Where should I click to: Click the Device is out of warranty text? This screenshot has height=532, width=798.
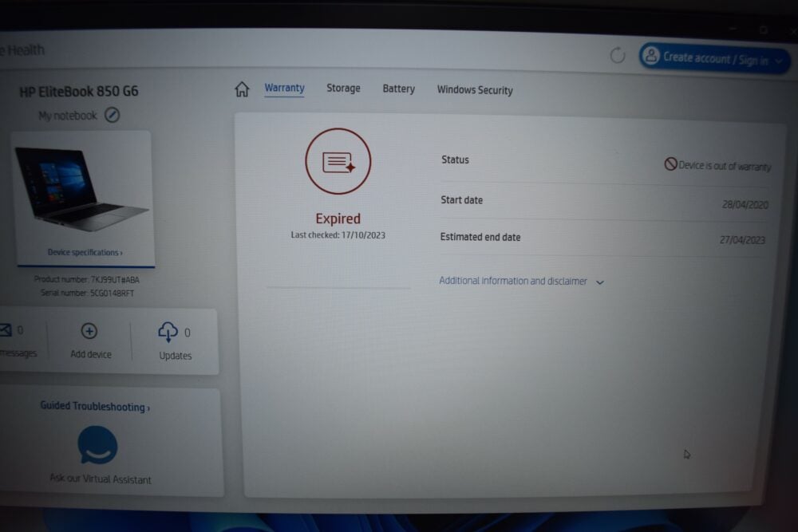click(725, 166)
